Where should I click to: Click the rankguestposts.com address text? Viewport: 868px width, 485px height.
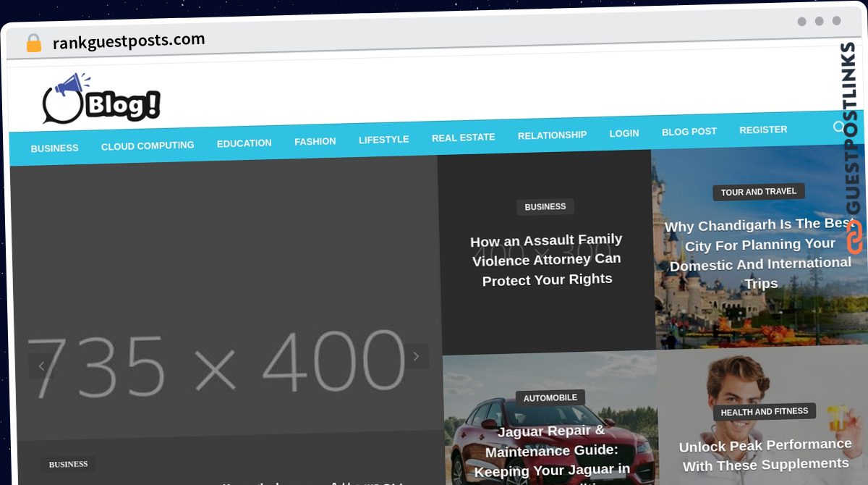[x=129, y=41]
